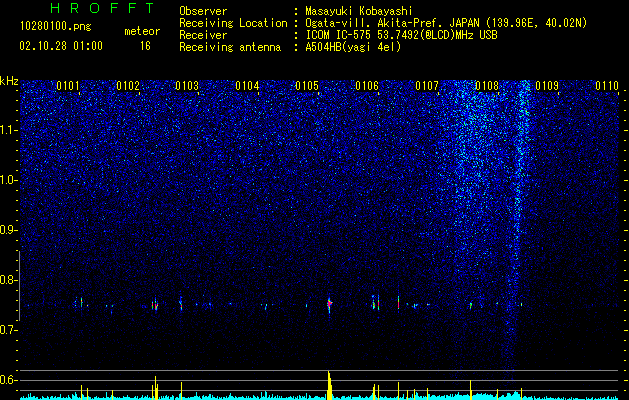
Task: Click the 0106 time marker
Action: click(x=367, y=86)
